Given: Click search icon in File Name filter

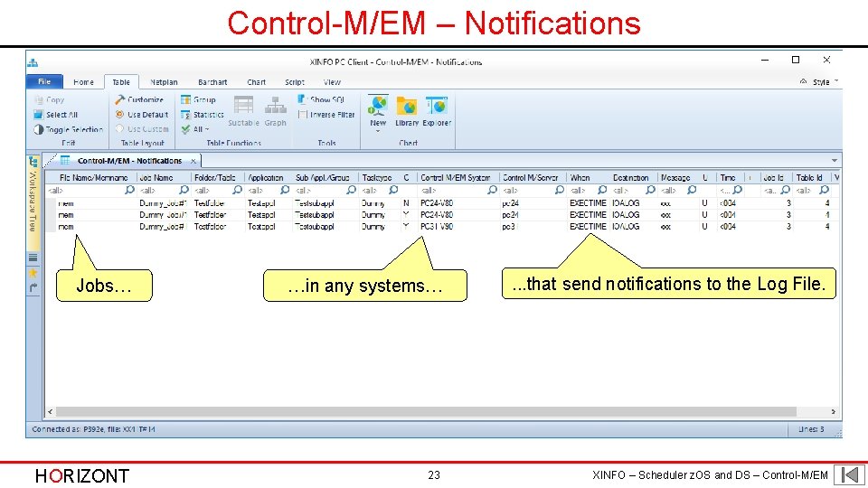Looking at the screenshot, I should pos(129,190).
